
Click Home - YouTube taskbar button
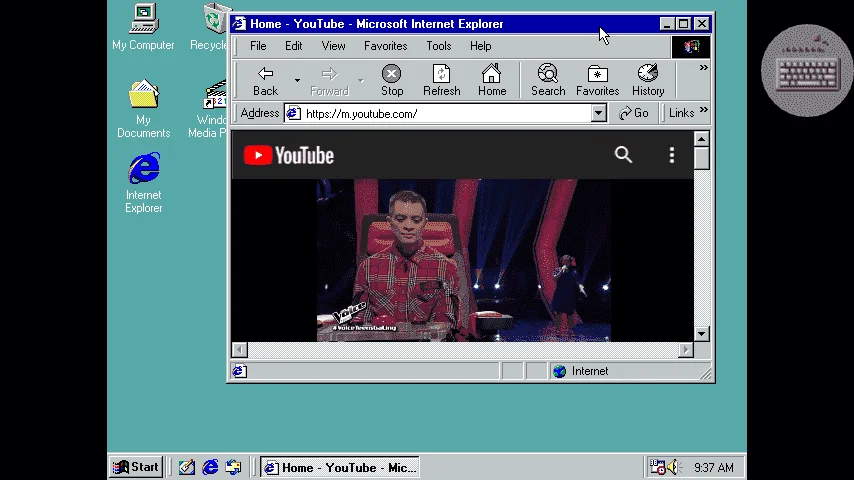click(340, 467)
